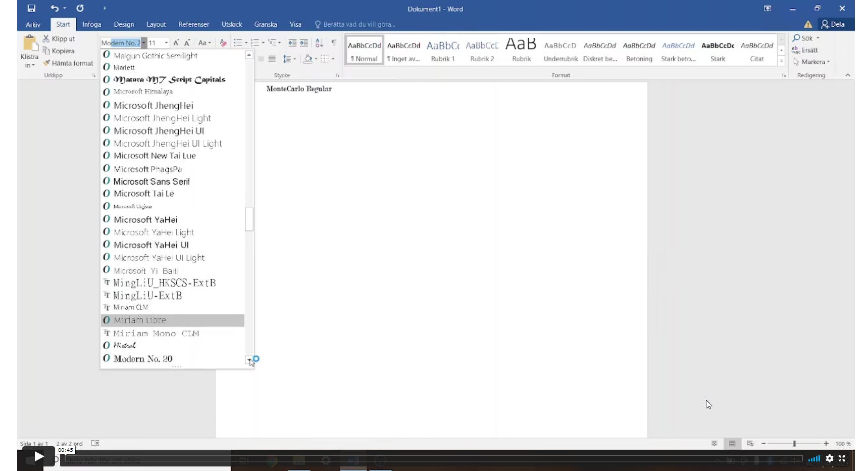Click the video play button
Screen dimensions: 868x471
(38, 457)
